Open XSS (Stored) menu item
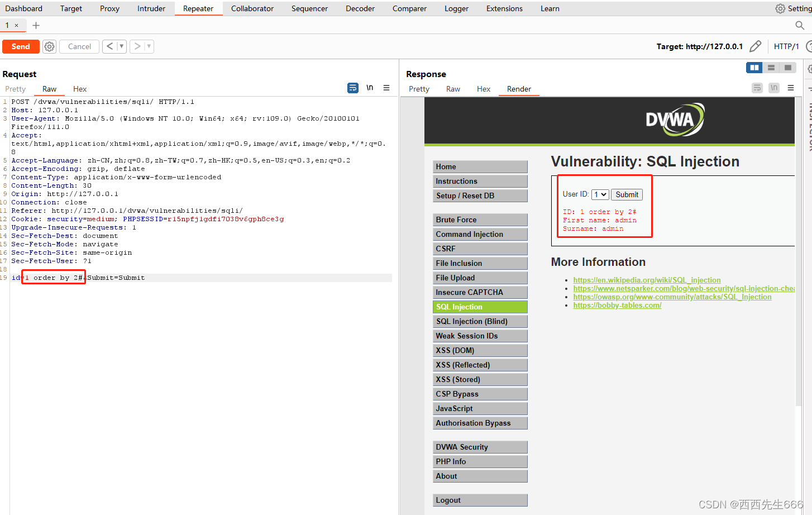 (x=480, y=379)
